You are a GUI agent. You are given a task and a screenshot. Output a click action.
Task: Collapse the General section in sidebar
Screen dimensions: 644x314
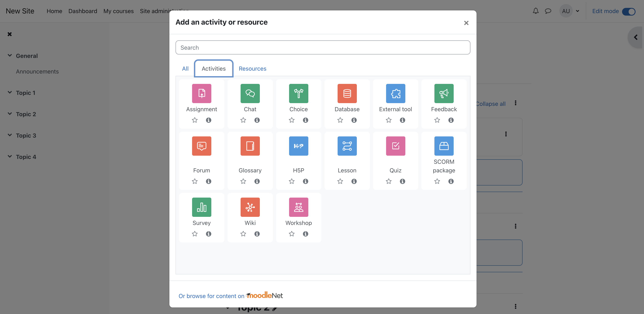[x=10, y=55]
